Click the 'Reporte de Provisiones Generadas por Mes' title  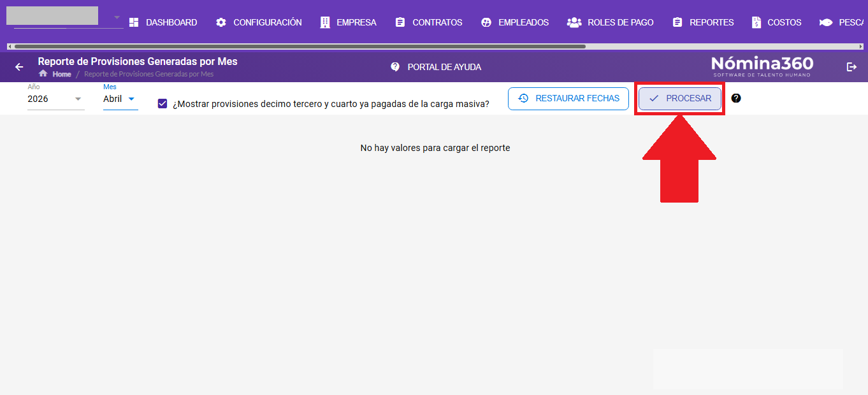pos(138,61)
